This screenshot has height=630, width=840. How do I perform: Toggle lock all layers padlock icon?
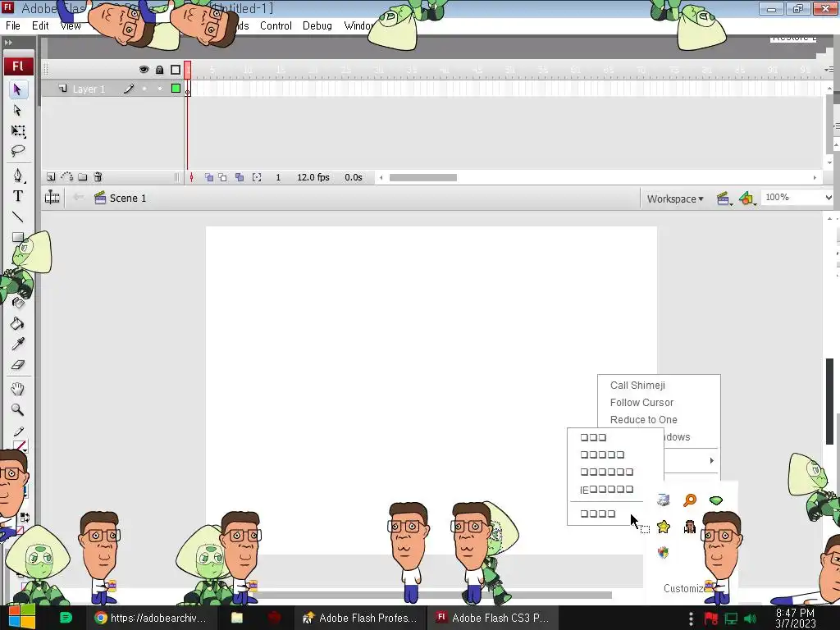click(x=160, y=70)
